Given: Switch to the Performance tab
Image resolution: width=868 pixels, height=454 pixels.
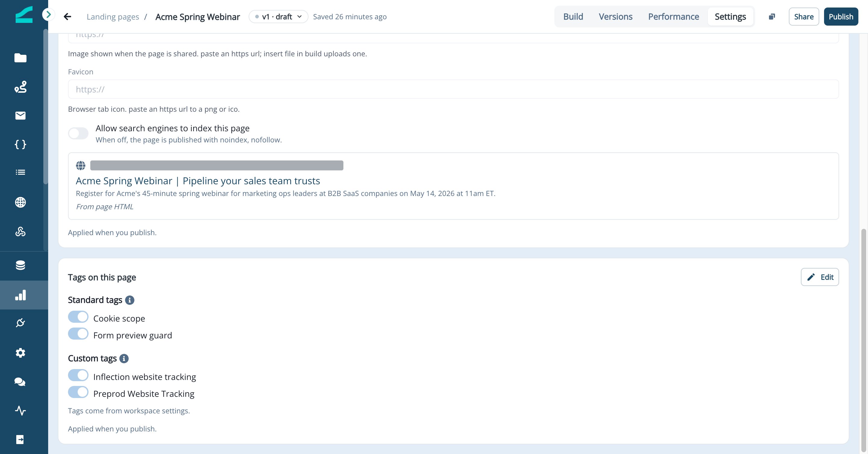Looking at the screenshot, I should coord(673,17).
